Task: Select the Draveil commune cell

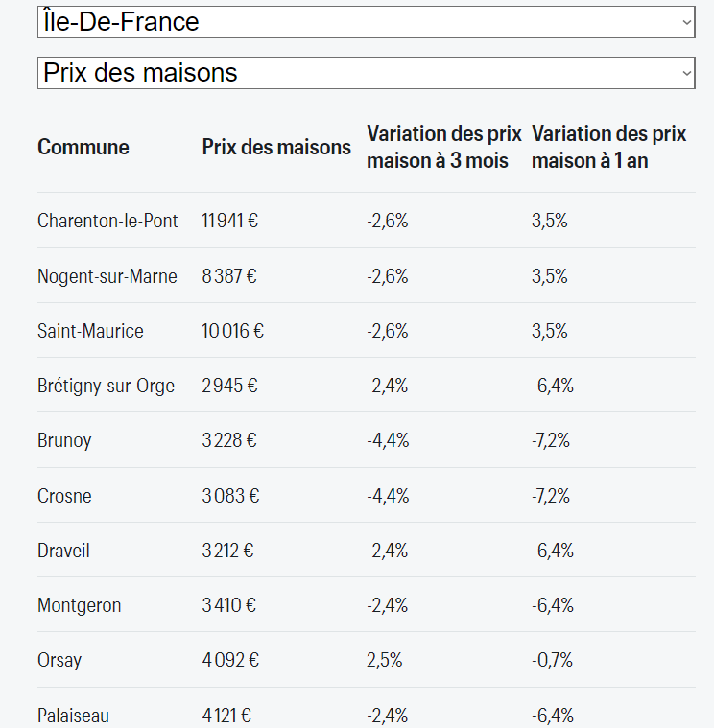Action: pos(63,551)
